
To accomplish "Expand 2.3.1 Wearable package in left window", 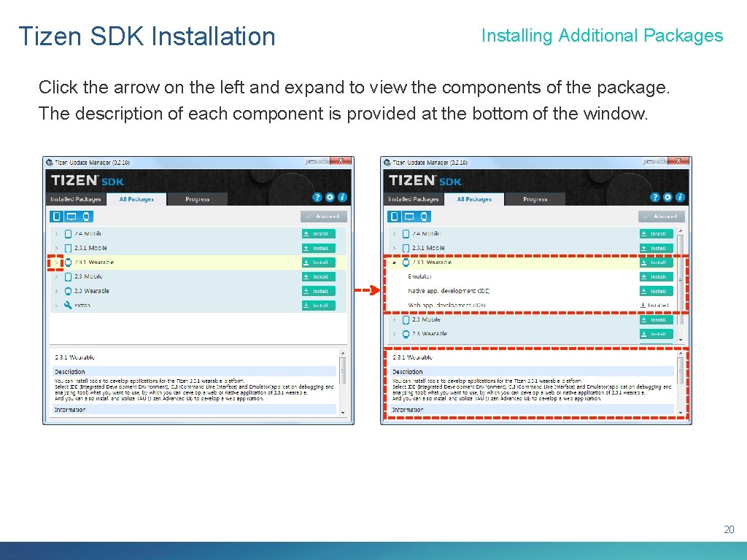I will coord(56,262).
